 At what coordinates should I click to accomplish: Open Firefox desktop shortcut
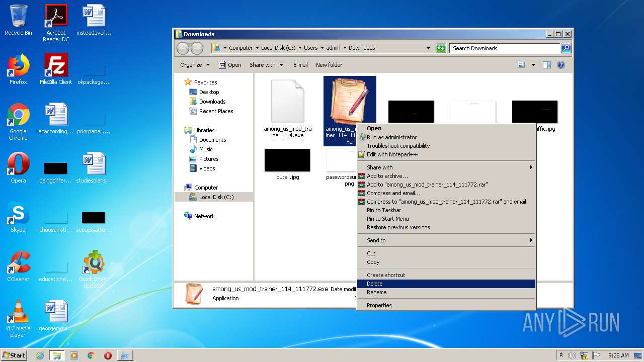tap(18, 69)
